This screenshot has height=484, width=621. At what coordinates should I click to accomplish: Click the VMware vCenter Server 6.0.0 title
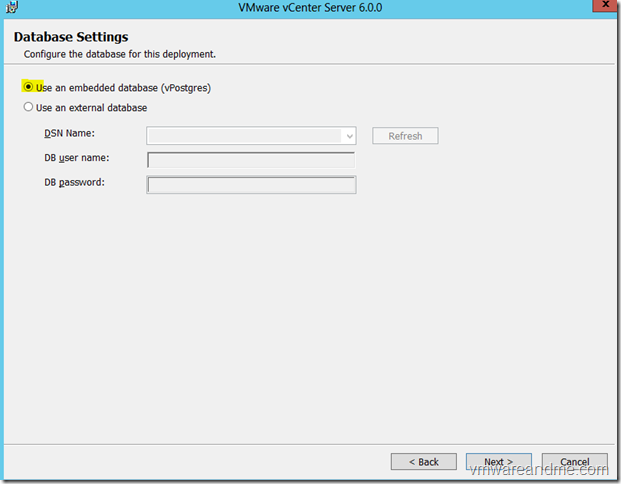pyautogui.click(x=311, y=8)
